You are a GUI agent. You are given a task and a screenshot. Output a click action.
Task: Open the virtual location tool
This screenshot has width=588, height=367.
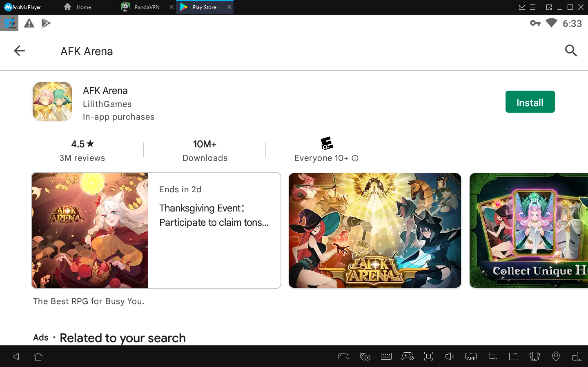click(x=556, y=356)
